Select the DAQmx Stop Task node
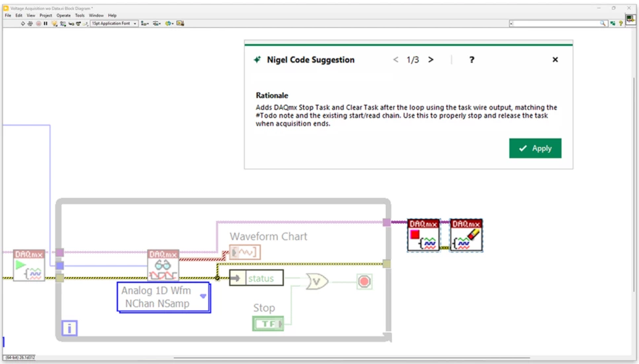This screenshot has width=639, height=364. [424, 235]
